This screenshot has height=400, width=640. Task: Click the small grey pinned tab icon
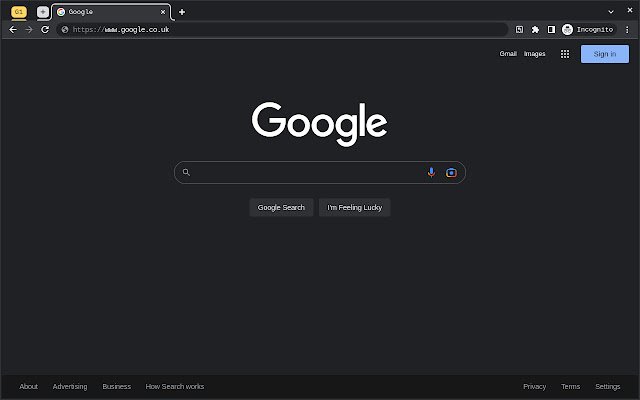click(x=43, y=12)
